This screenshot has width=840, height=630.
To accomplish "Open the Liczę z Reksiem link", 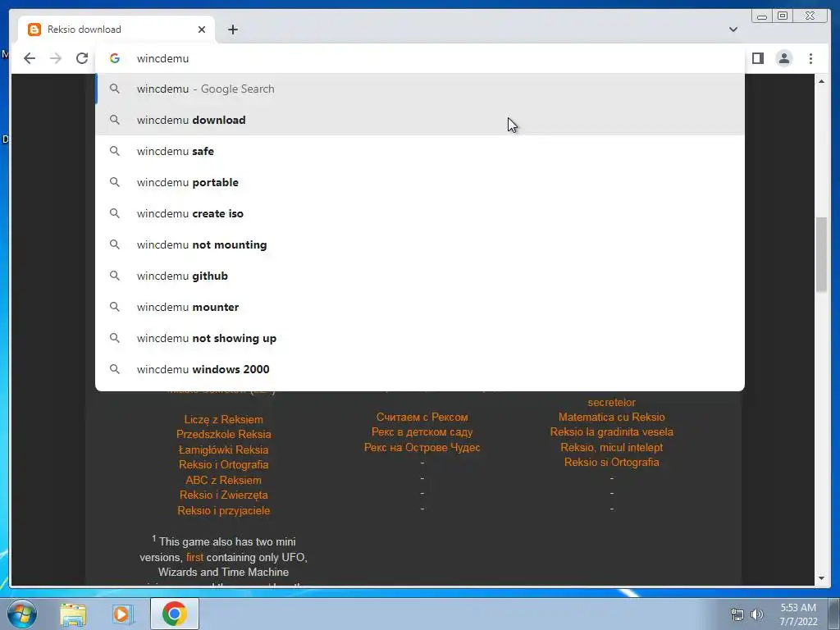I will (x=223, y=419).
